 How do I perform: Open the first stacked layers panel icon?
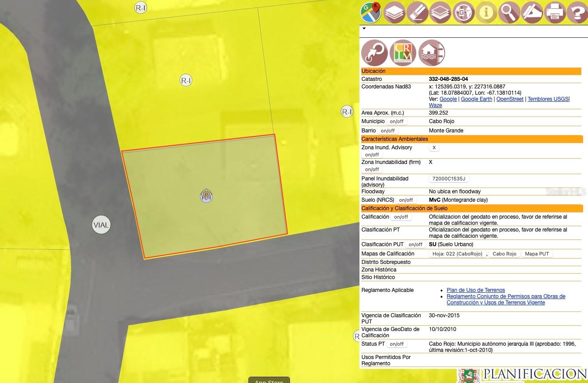point(394,12)
